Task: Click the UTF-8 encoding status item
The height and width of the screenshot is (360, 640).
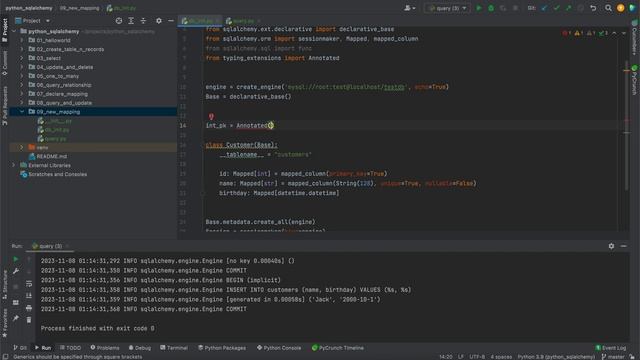Action: pos(477,357)
